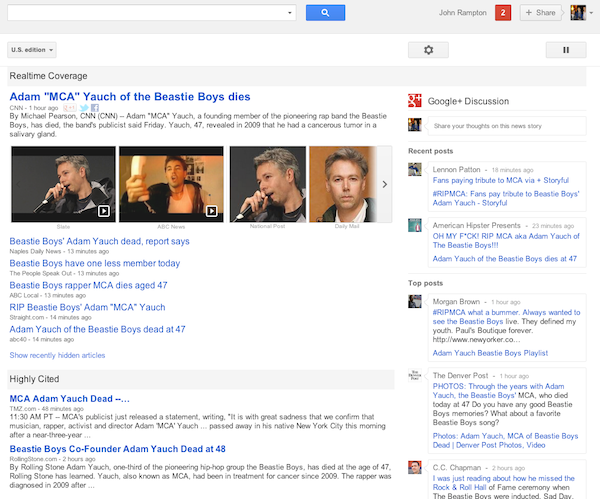The width and height of the screenshot is (600, 499).
Task: Click The Denver Post author name
Action: [x=460, y=375]
